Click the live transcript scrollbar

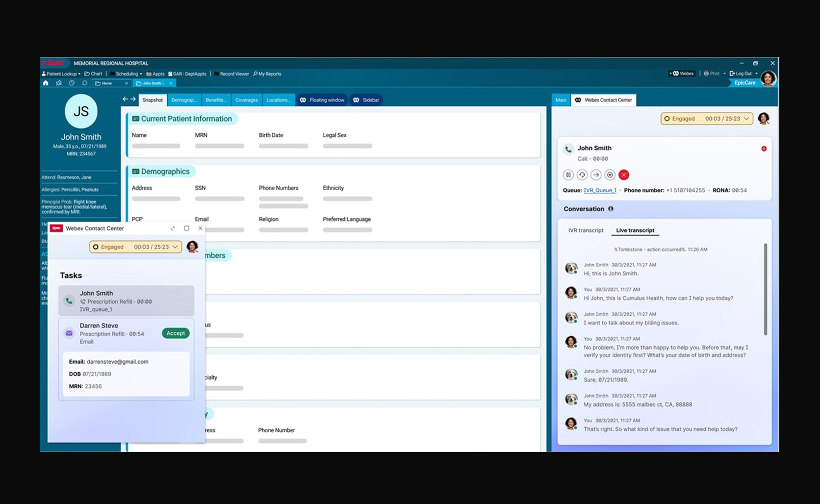click(x=765, y=289)
